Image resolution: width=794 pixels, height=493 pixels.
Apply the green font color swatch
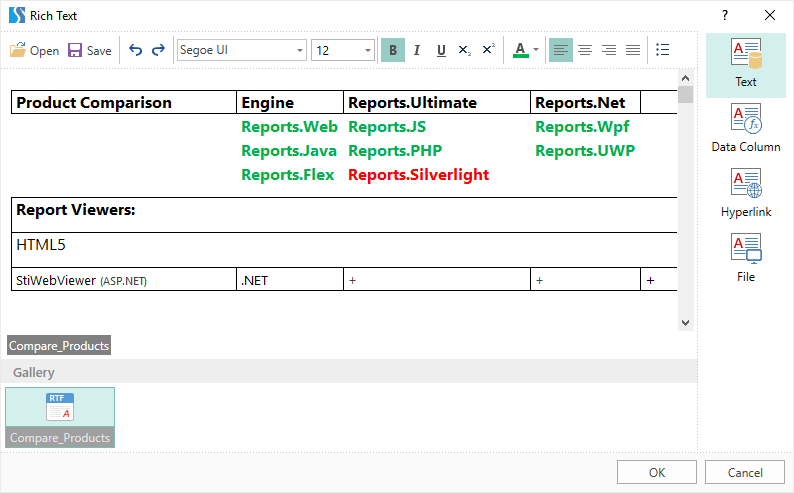coord(520,50)
